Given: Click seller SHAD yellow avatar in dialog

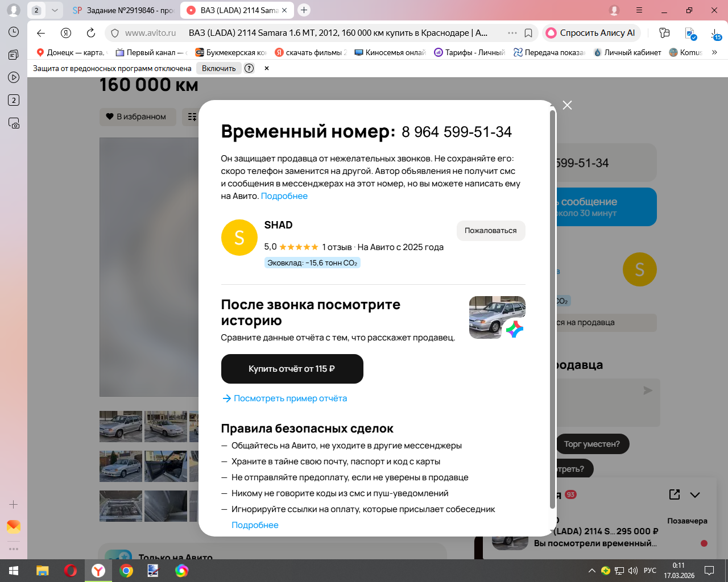Looking at the screenshot, I should 239,238.
